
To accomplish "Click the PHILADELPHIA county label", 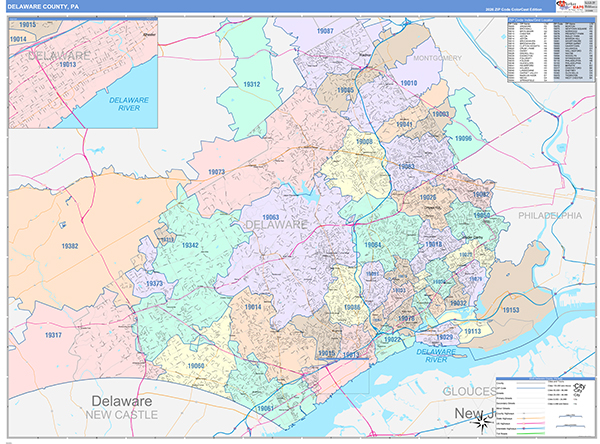I will [x=550, y=216].
